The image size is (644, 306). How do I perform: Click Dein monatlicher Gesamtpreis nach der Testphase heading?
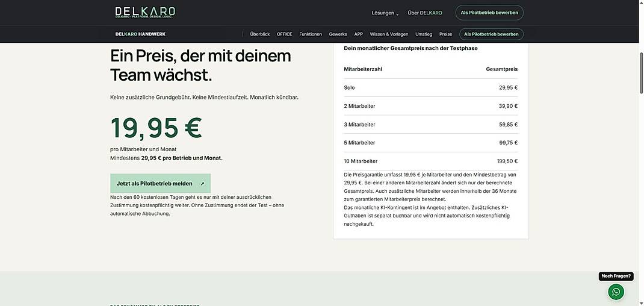410,48
